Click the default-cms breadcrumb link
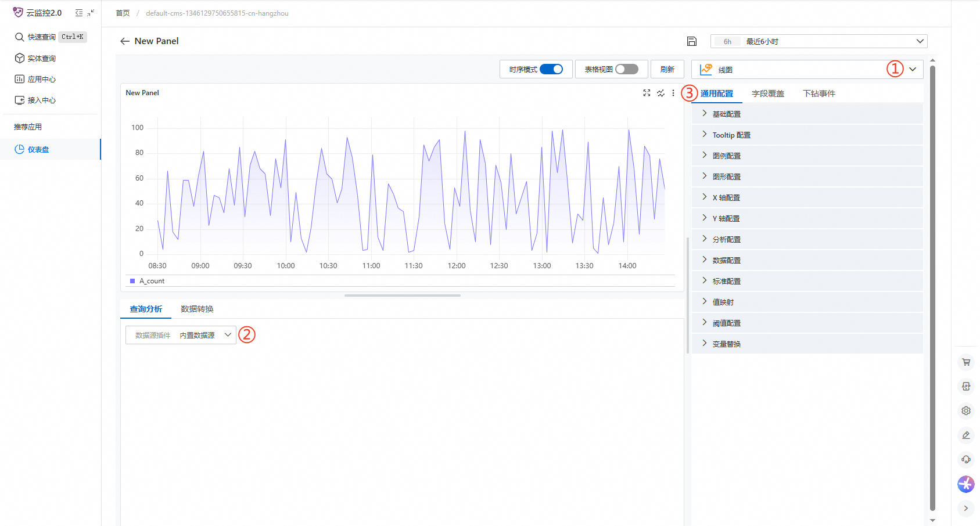This screenshot has height=526, width=980. click(217, 13)
